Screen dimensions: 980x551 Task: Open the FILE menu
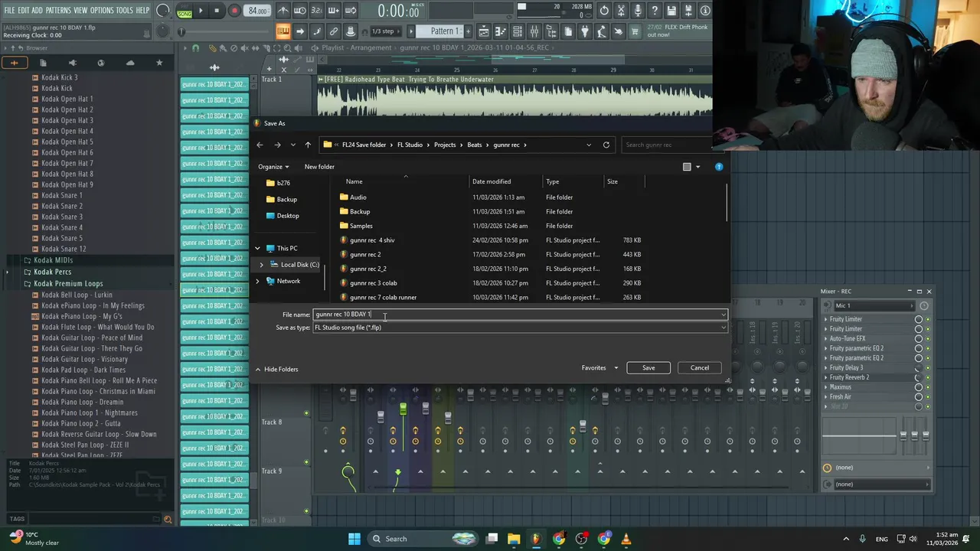pyautogui.click(x=9, y=11)
